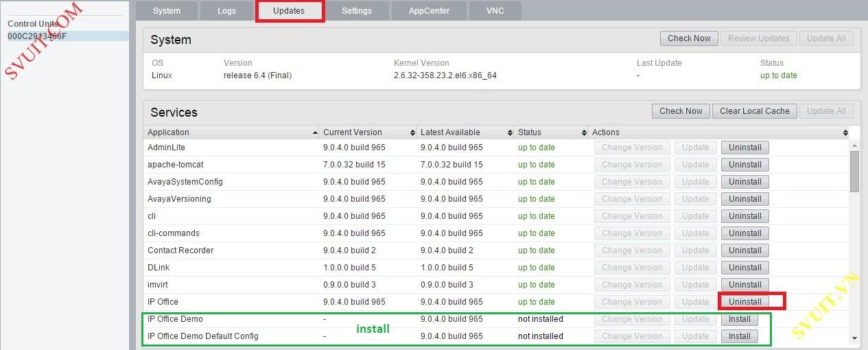Open the VNC tab

(495, 11)
